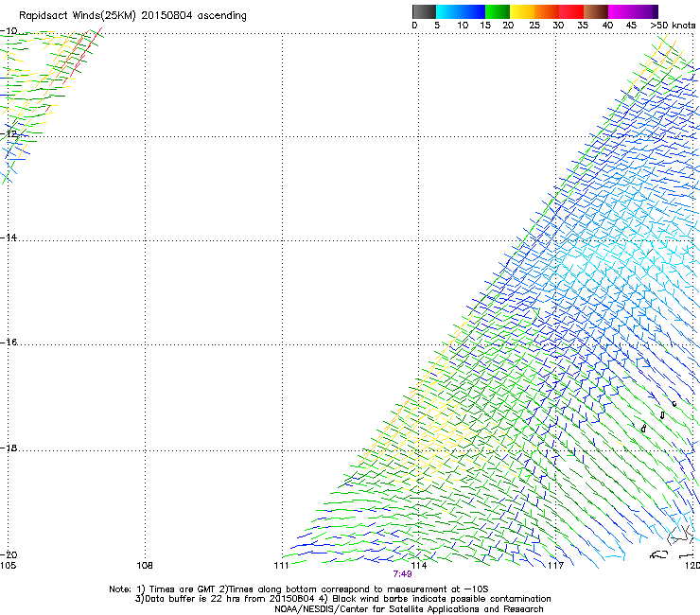Viewport: 700px width, 615px height.
Task: Click the '105' longitude axis label
Action: pos(8,566)
